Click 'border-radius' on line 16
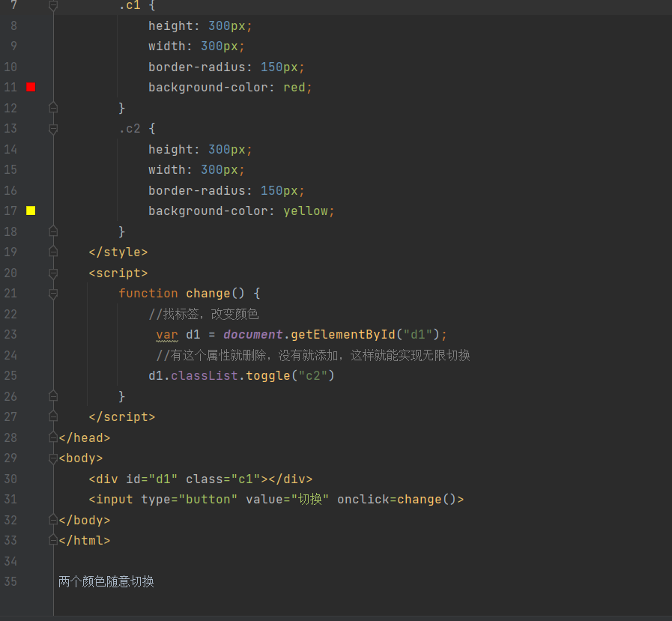 [197, 190]
